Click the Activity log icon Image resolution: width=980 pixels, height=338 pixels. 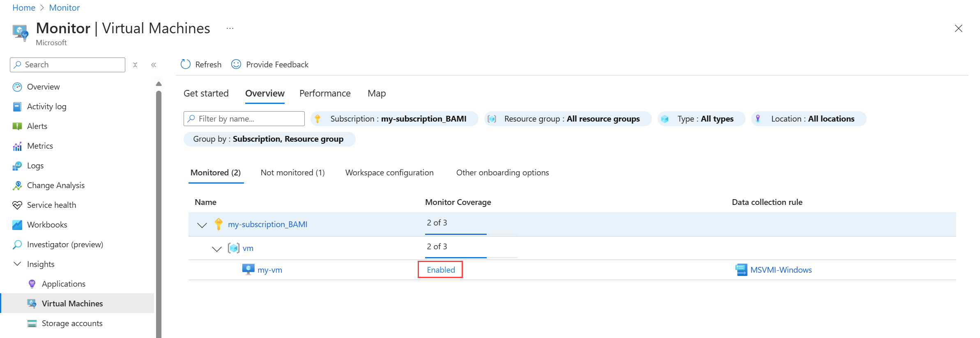(17, 106)
